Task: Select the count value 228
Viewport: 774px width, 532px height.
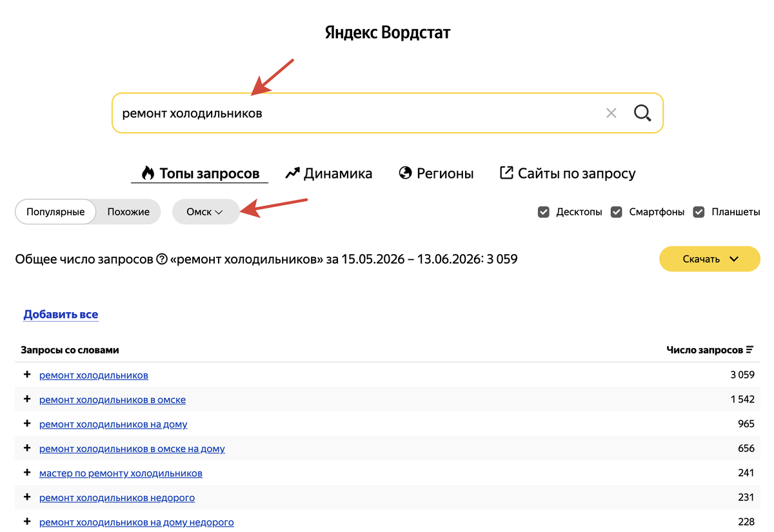Action: (746, 522)
